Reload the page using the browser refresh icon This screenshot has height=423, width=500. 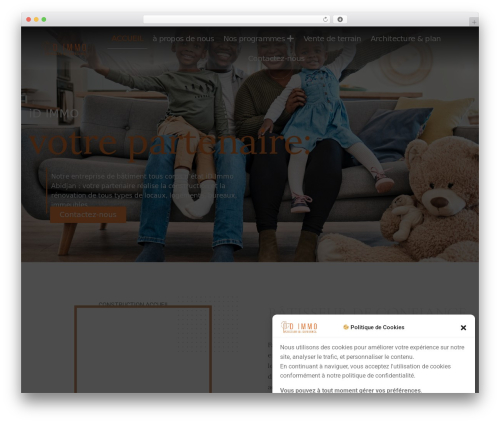pos(325,20)
